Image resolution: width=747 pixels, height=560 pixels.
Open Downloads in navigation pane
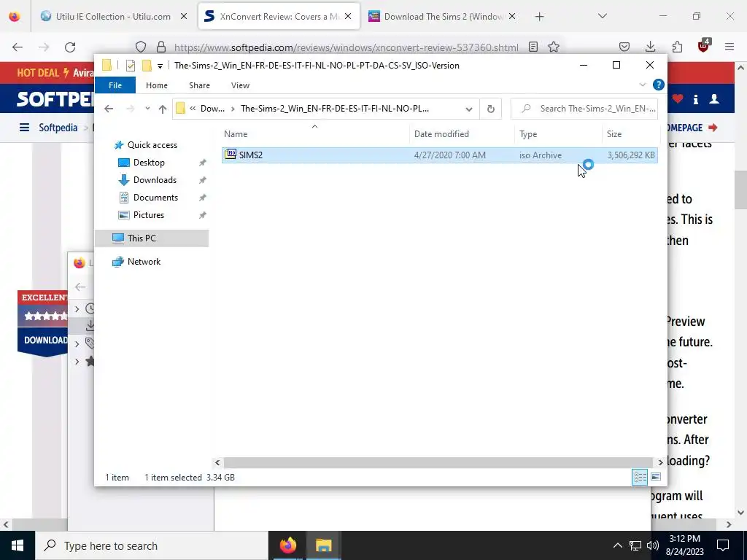tap(155, 180)
